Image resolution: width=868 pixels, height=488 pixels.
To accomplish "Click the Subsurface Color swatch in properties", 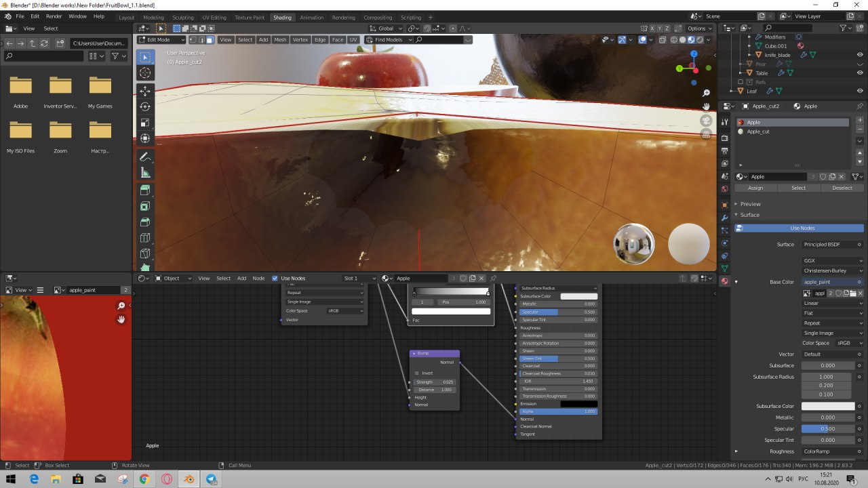I will [828, 406].
